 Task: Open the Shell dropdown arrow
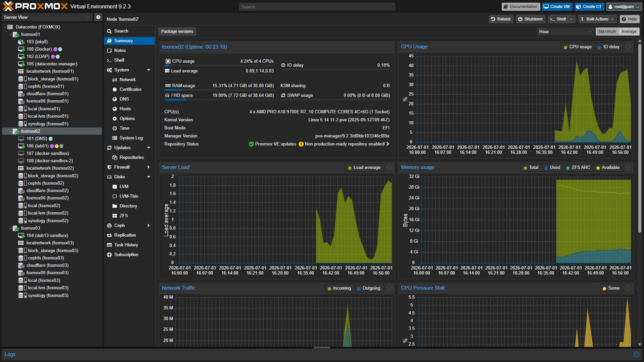[571, 19]
